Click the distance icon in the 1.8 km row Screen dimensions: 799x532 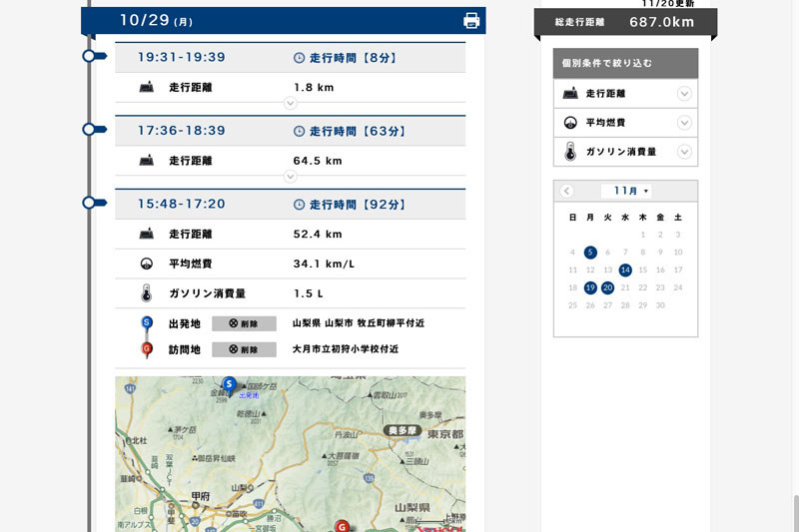pos(146,87)
